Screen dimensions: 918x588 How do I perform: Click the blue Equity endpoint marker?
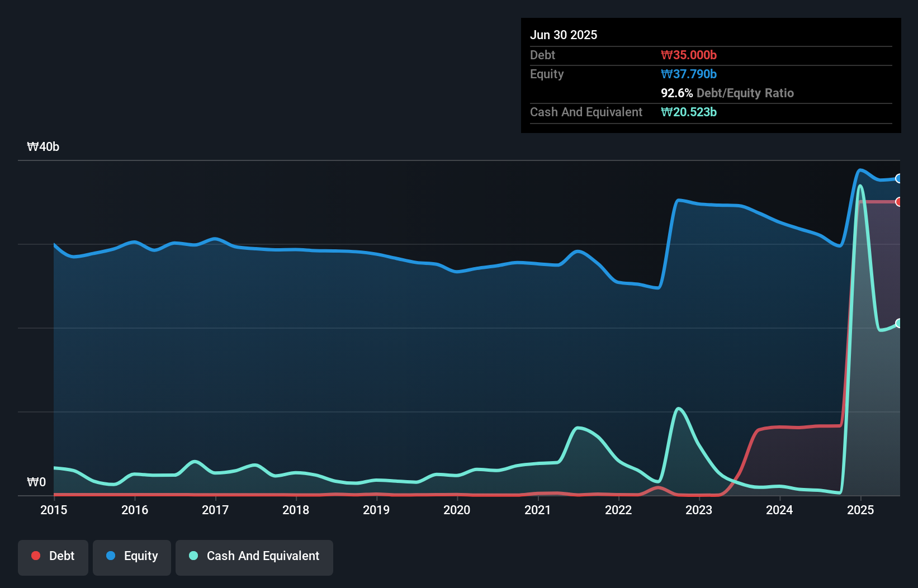898,179
